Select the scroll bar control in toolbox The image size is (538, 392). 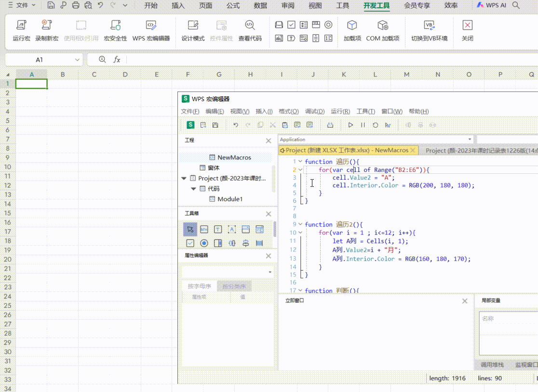[218, 243]
